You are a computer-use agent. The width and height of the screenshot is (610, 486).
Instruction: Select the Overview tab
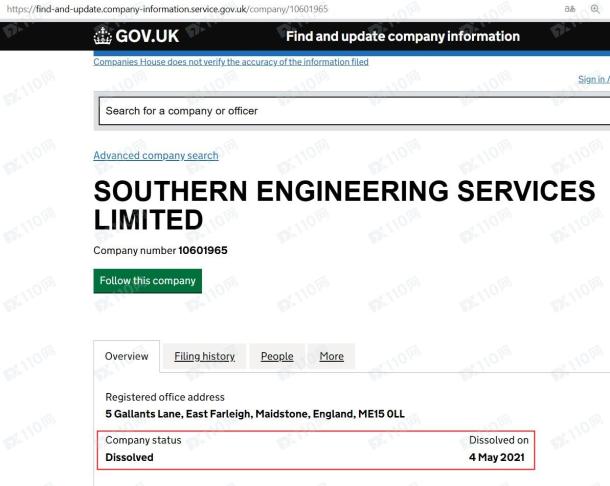126,356
